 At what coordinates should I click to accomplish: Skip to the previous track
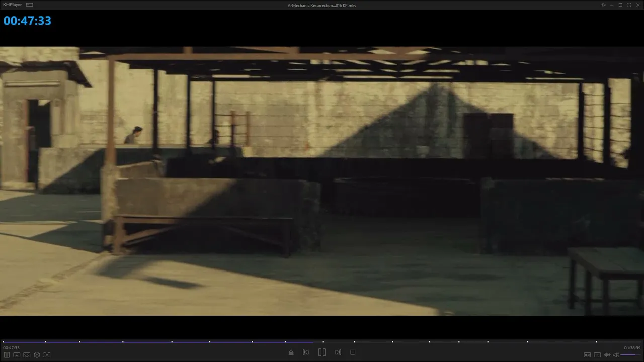click(306, 352)
